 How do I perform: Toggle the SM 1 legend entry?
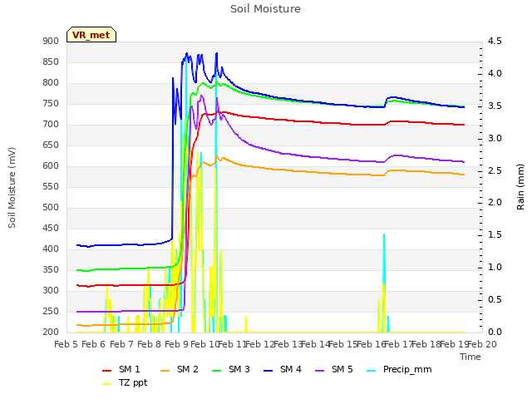click(121, 369)
